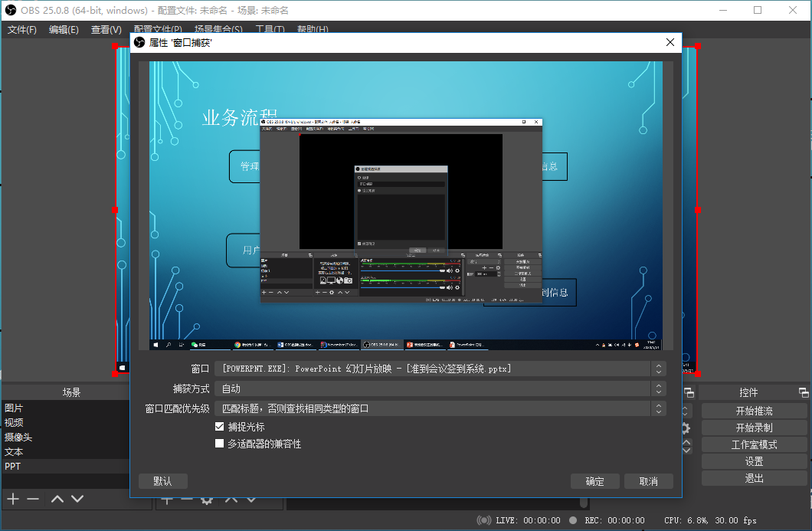The width and height of the screenshot is (812, 531).
Task: Open the 文件(F) menu
Action: (21, 30)
